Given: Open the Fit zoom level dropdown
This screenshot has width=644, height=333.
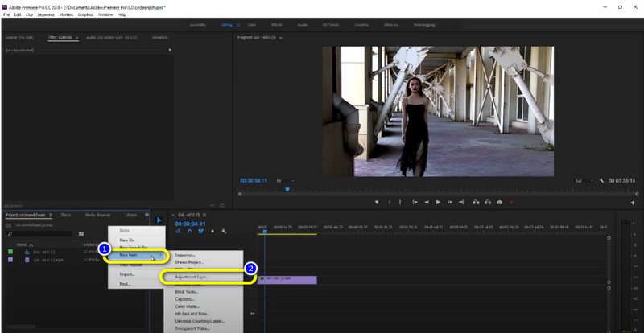Looking at the screenshot, I should 285,181.
